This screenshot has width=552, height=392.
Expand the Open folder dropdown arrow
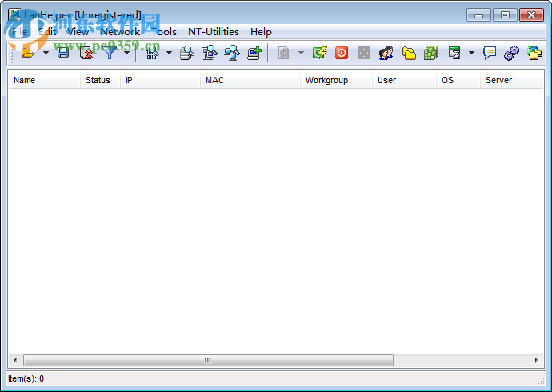point(46,53)
